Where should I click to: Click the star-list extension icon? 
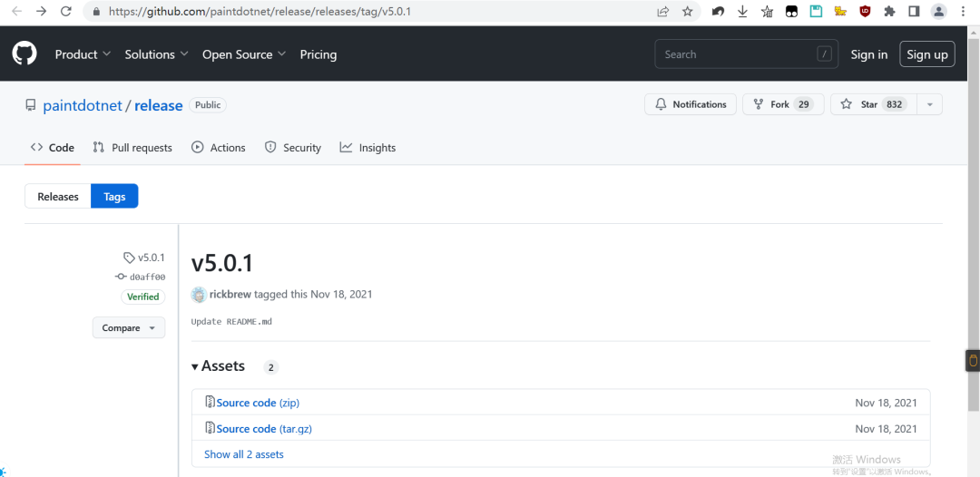click(x=767, y=11)
